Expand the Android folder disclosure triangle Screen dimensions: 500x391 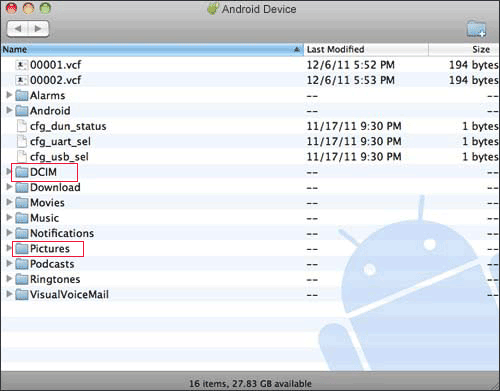pos(9,110)
